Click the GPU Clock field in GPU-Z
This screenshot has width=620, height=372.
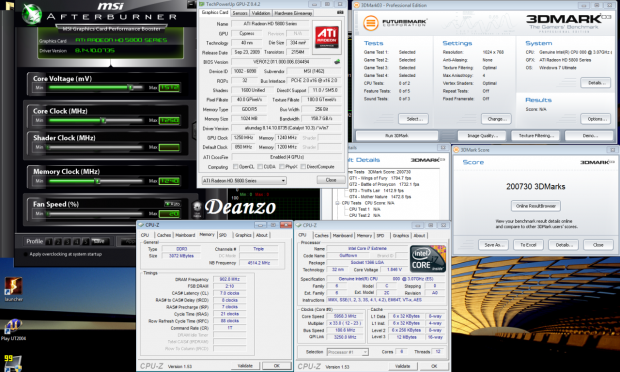[243, 138]
